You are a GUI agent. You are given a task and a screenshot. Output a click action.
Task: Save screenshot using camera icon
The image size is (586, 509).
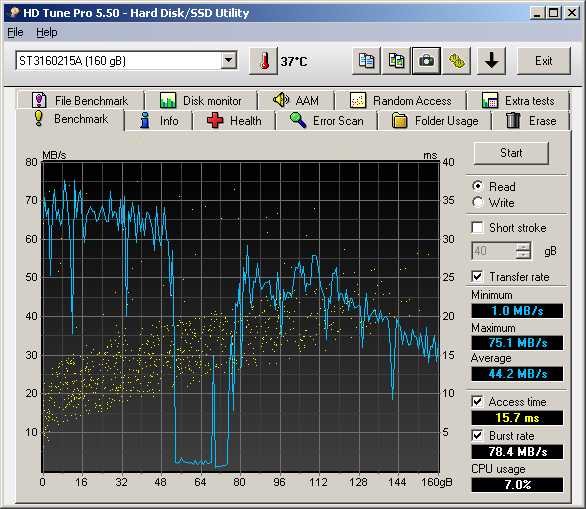tap(426, 61)
